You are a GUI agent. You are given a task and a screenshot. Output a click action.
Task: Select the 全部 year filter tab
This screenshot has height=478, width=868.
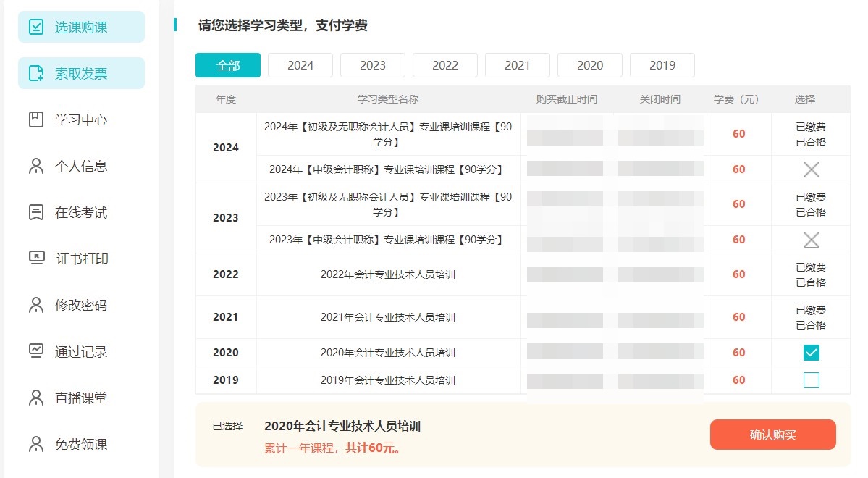tap(227, 65)
